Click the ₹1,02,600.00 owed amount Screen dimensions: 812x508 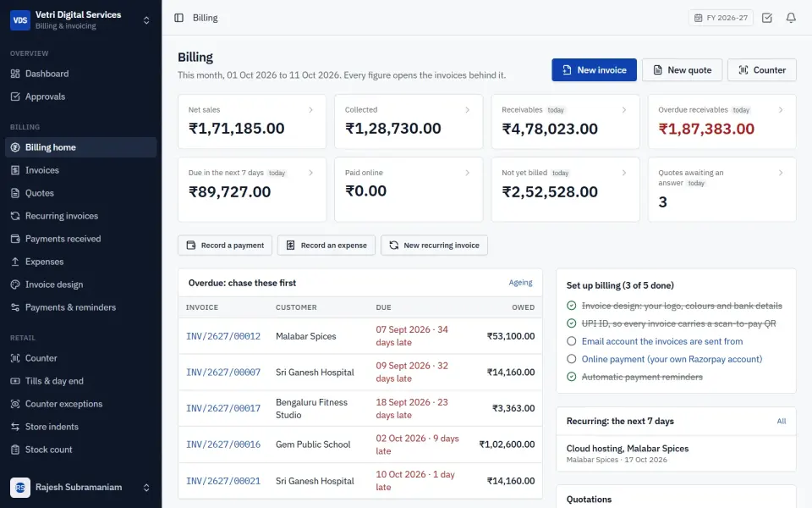[x=507, y=444]
